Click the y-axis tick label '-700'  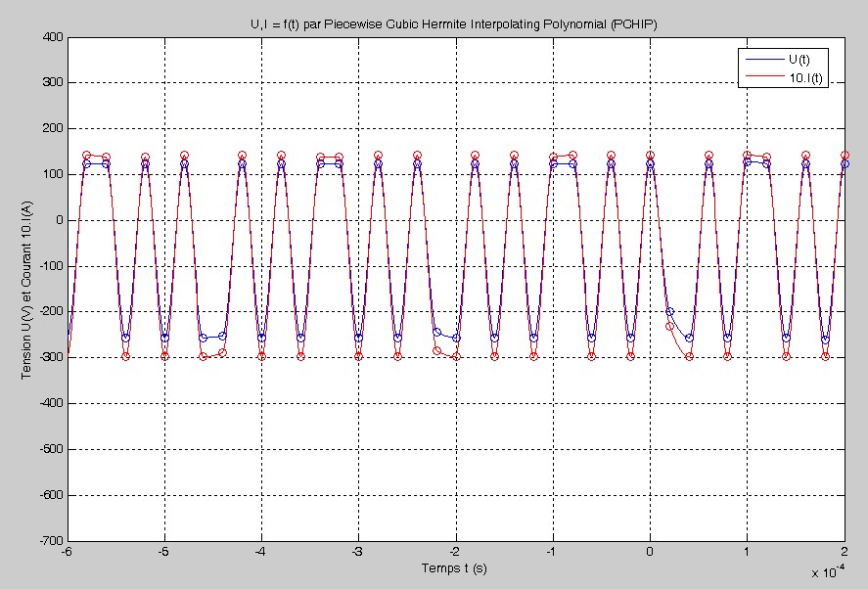click(51, 541)
